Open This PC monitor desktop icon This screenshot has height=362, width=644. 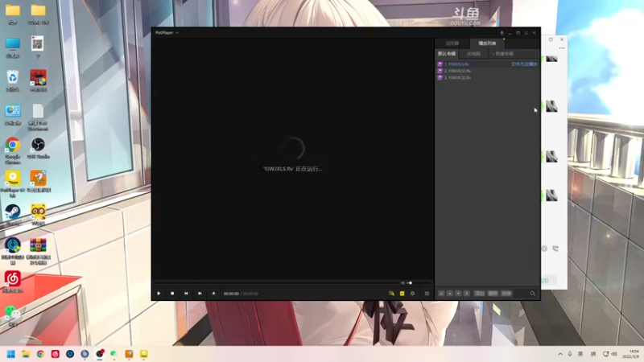click(x=13, y=47)
